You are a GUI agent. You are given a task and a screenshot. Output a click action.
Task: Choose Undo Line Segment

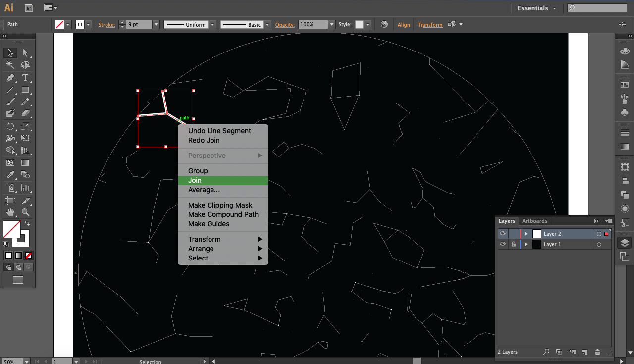click(x=223, y=131)
